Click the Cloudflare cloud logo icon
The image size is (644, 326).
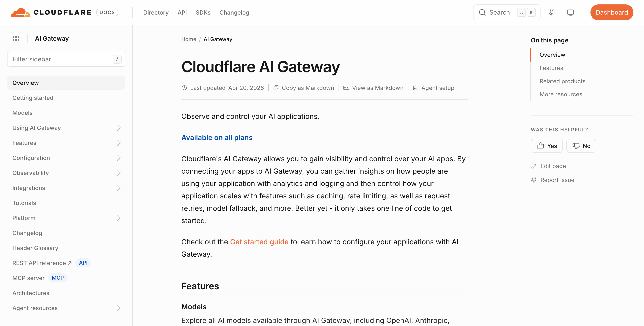(x=20, y=12)
